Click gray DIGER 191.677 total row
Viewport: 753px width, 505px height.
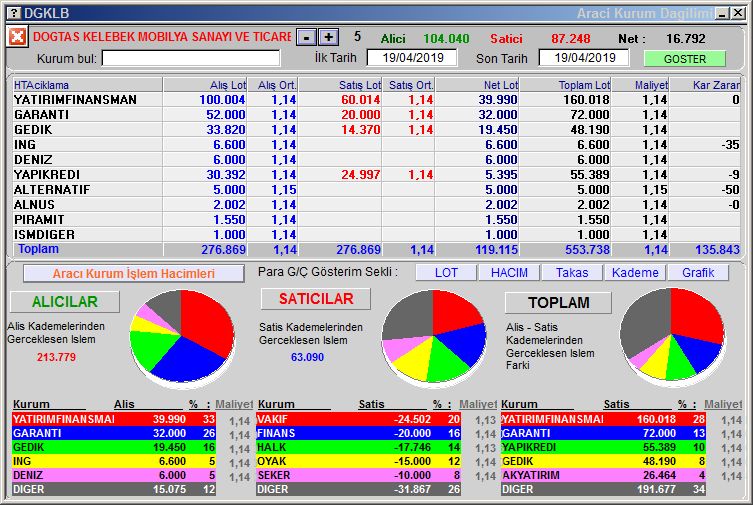click(x=603, y=489)
